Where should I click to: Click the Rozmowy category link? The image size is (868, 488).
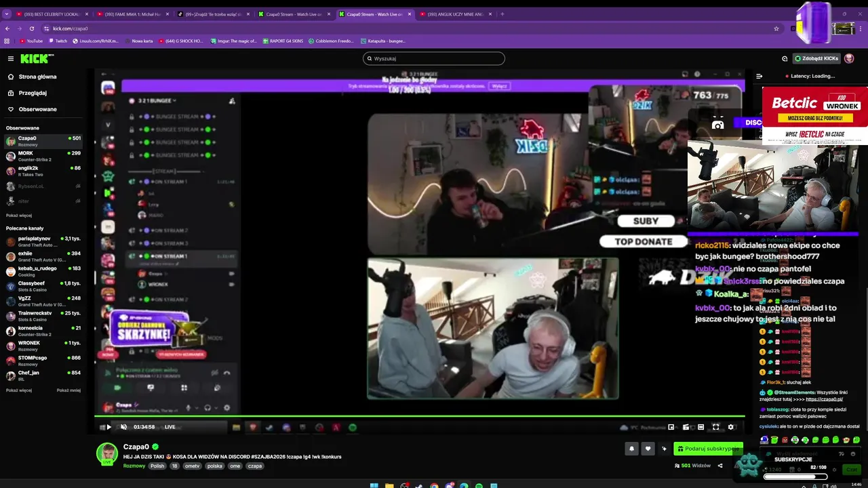coord(134,466)
